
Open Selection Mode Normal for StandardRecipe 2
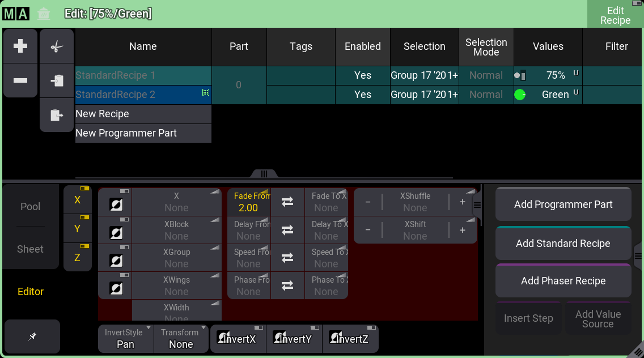(x=486, y=95)
